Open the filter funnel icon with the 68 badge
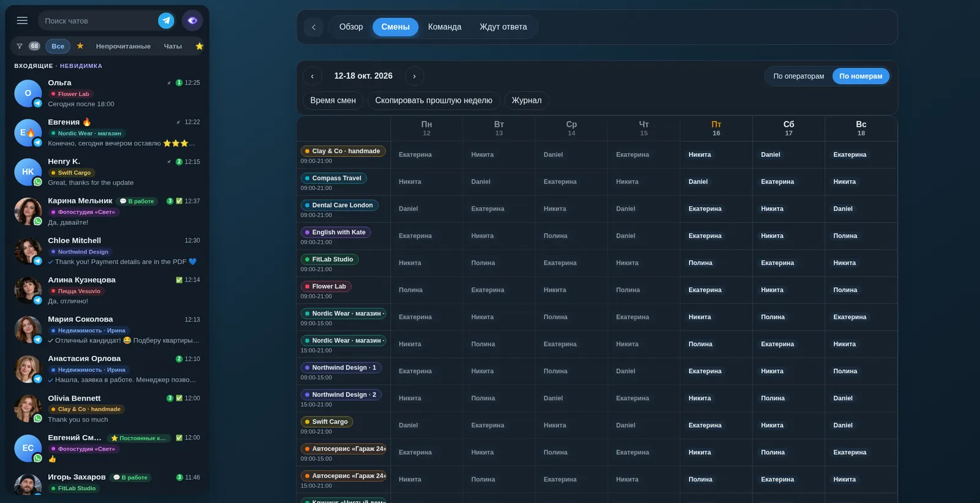The height and width of the screenshot is (503, 980). 28,46
